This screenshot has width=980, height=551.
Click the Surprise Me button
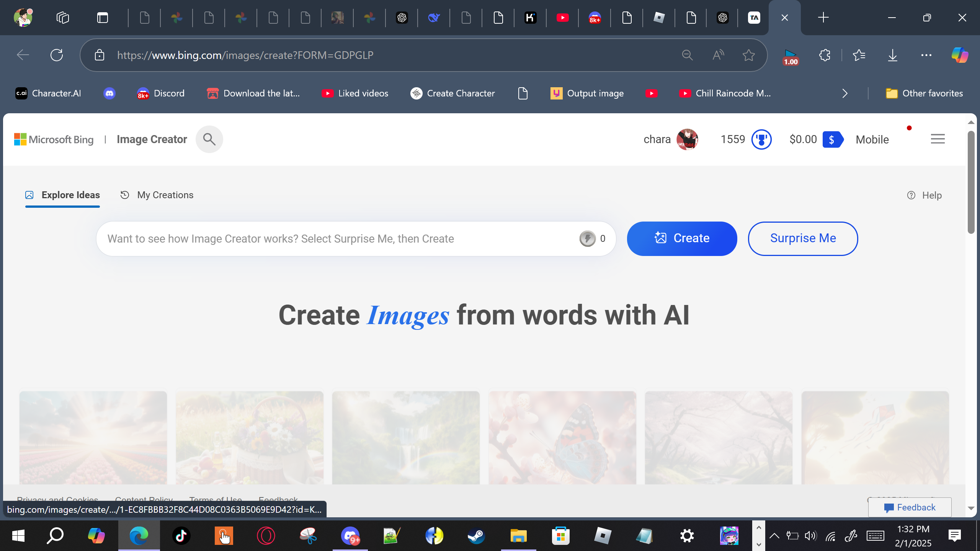pyautogui.click(x=803, y=238)
